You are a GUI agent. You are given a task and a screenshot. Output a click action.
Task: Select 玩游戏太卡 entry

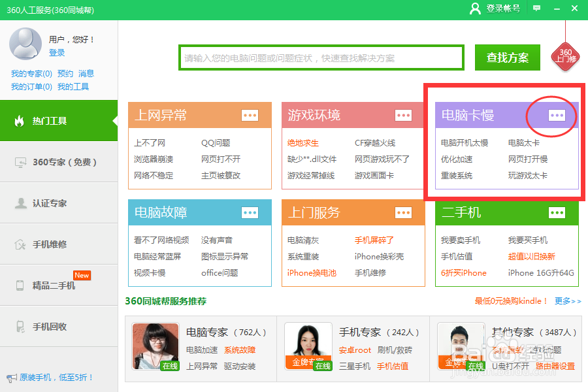(x=528, y=176)
